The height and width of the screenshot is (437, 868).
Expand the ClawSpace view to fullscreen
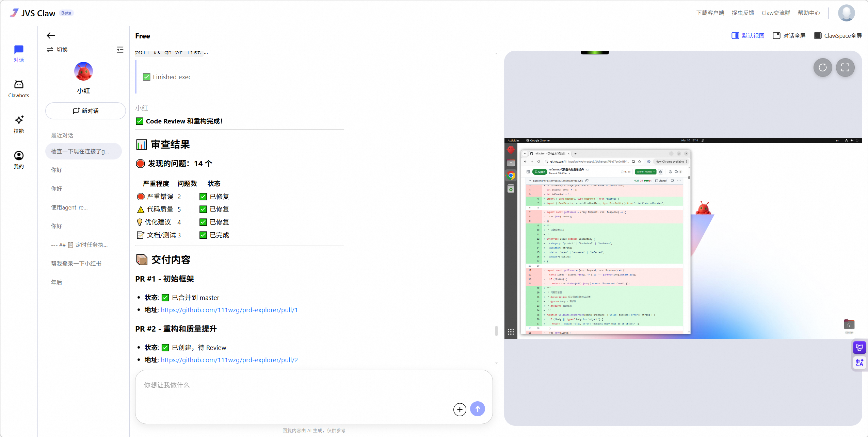pyautogui.click(x=845, y=67)
